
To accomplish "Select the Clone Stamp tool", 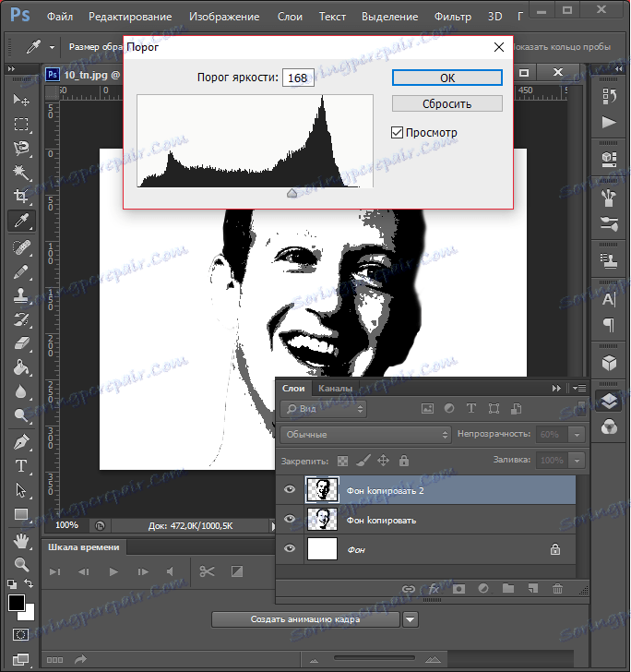I will click(21, 295).
